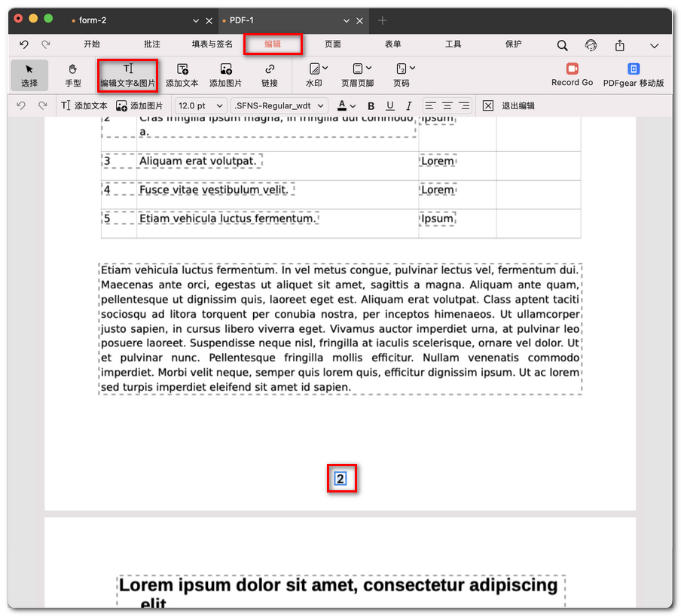
Task: Switch to the 页面 ribbon tab
Action: click(333, 44)
